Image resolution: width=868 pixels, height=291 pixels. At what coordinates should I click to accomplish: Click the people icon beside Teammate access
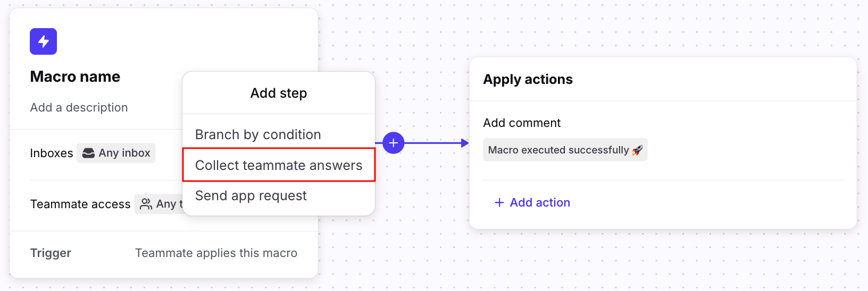(146, 204)
